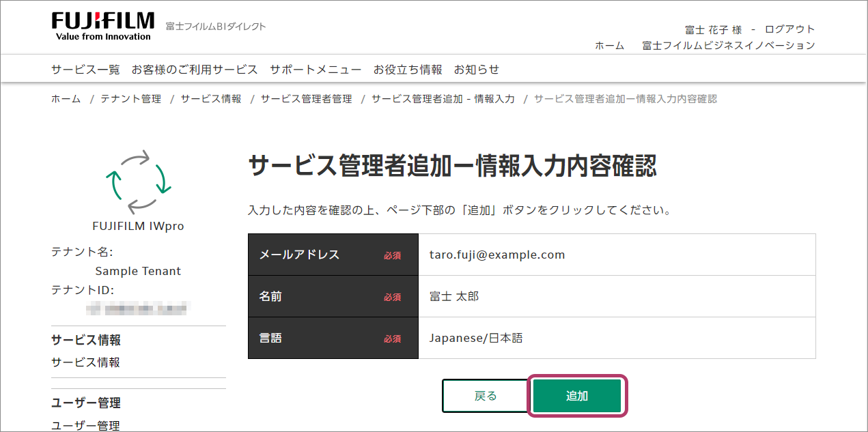Click the FUJIFILM IWpro label
The width and height of the screenshot is (868, 432).
138,226
